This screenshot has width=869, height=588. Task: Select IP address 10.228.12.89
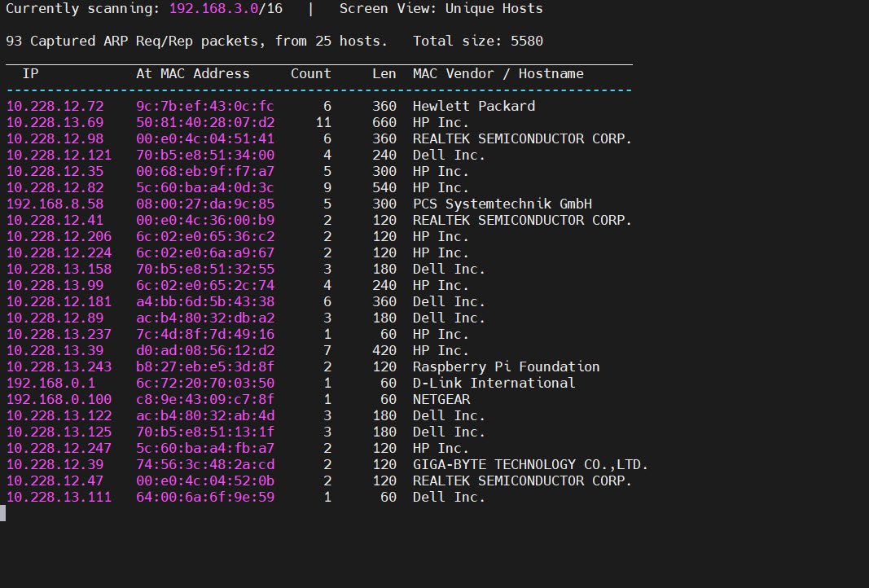click(55, 318)
